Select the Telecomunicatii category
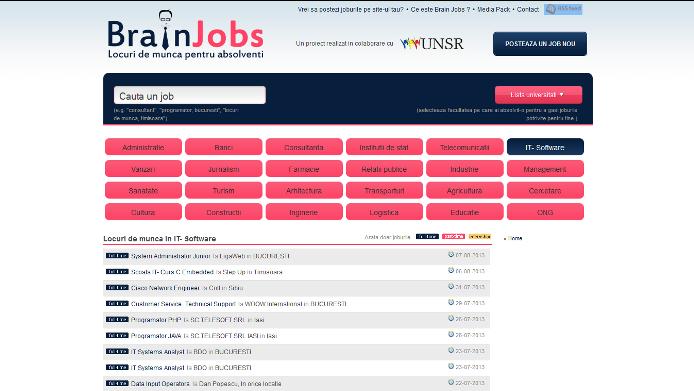Viewport: 694px width, 391px height. 465,147
